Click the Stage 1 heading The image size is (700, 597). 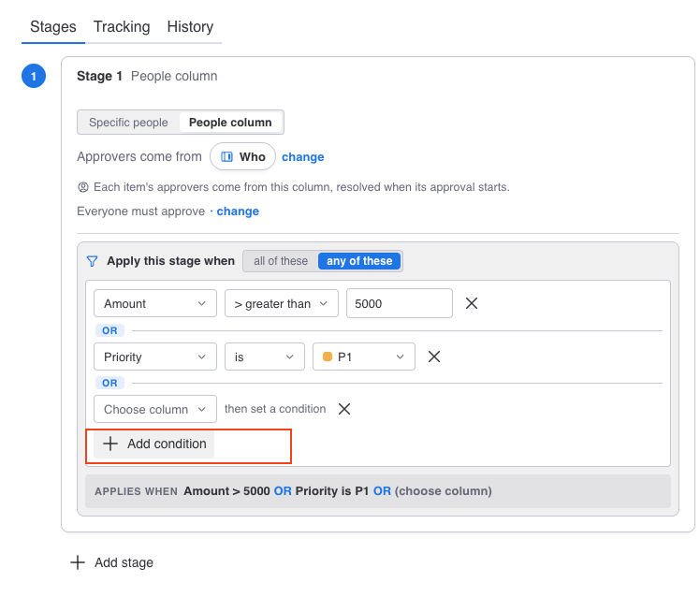pos(99,77)
